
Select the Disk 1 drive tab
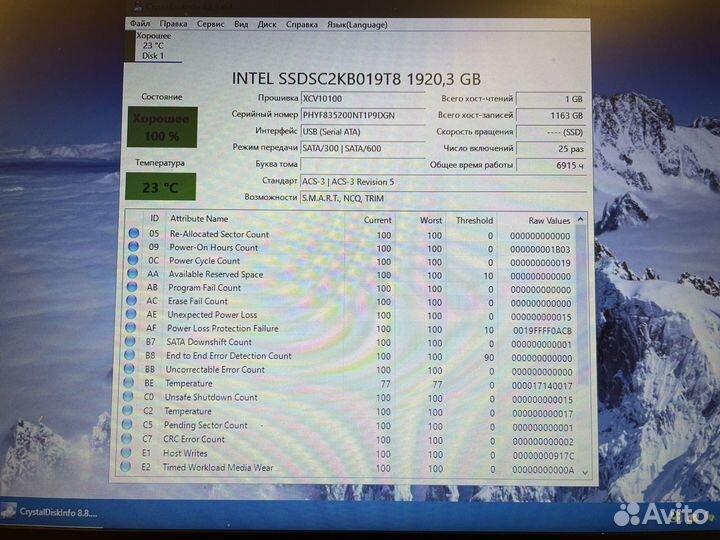point(153,46)
